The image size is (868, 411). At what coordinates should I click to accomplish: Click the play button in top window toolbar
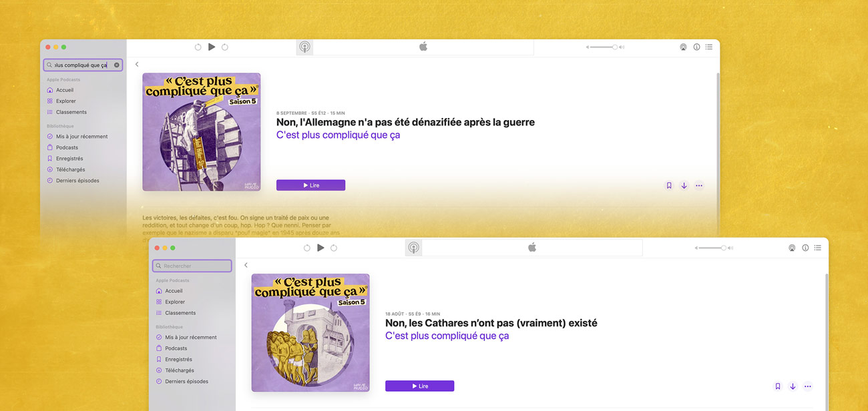[x=212, y=47]
